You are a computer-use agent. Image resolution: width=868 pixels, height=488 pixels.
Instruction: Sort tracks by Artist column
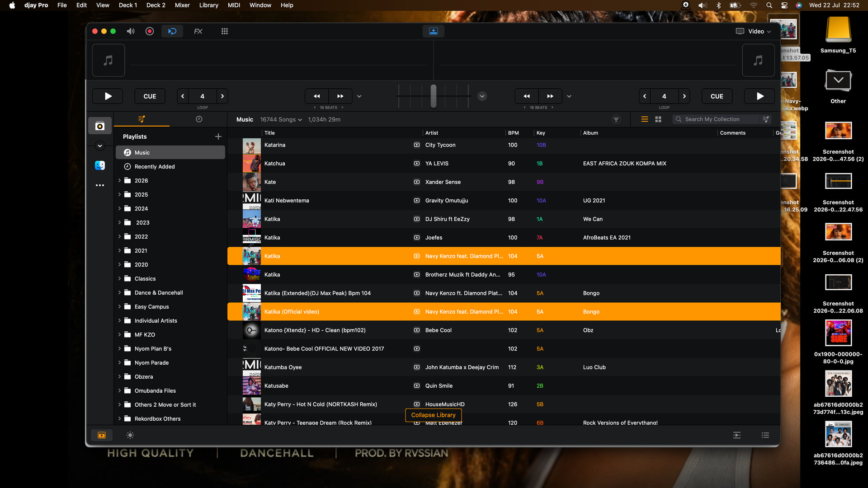432,133
